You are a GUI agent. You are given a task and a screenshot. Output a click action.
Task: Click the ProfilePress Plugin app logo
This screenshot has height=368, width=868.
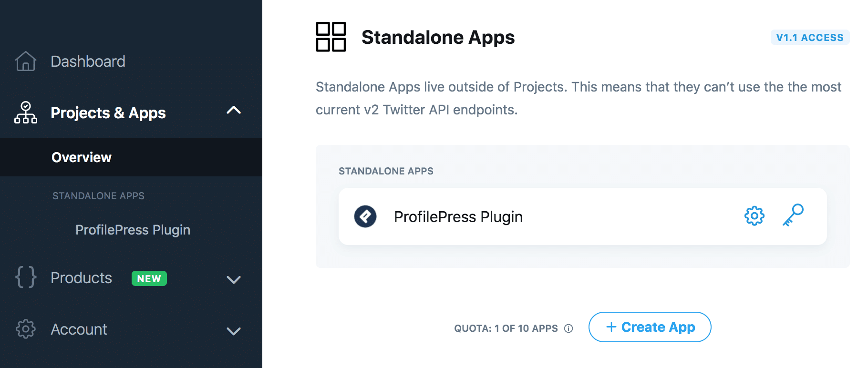tap(365, 216)
